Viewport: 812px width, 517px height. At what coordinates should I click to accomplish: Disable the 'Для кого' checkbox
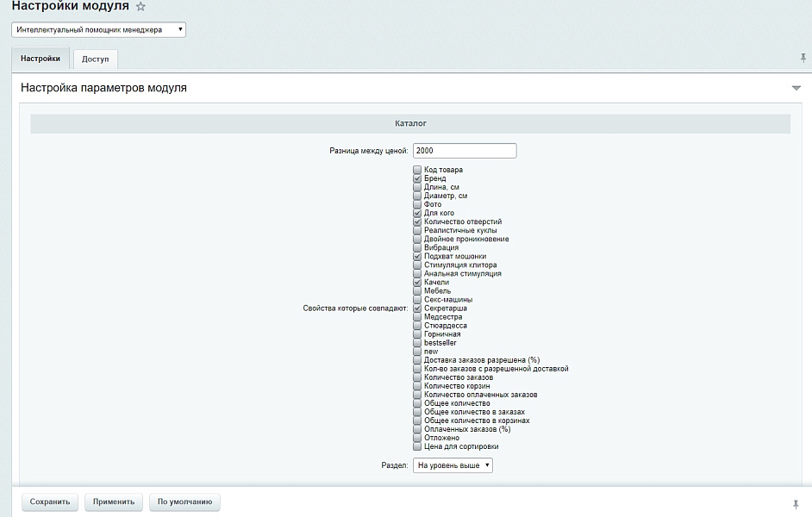click(417, 213)
